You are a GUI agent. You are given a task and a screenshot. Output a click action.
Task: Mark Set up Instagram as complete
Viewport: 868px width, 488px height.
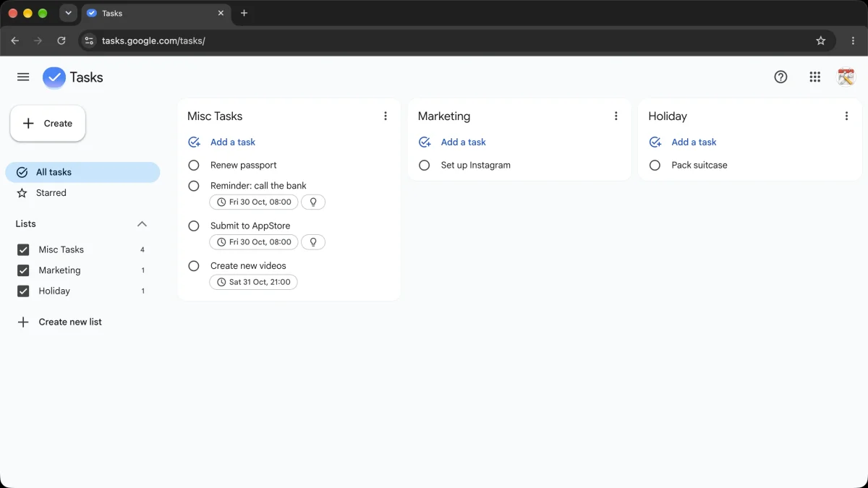[425, 165]
